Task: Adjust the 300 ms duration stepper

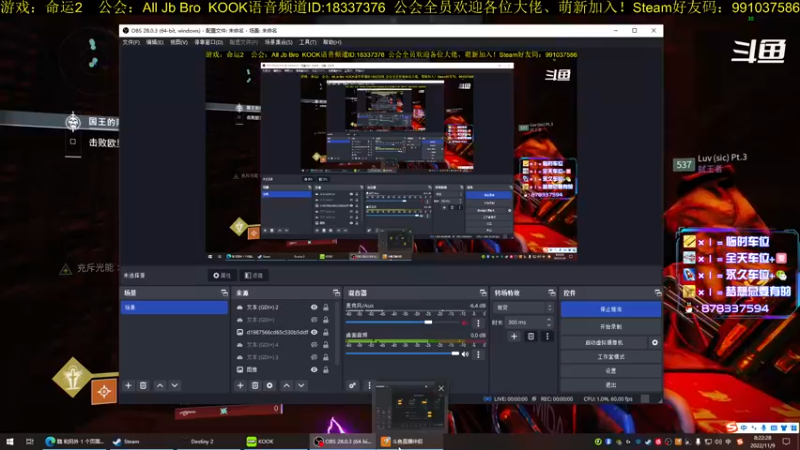Action: [549, 322]
